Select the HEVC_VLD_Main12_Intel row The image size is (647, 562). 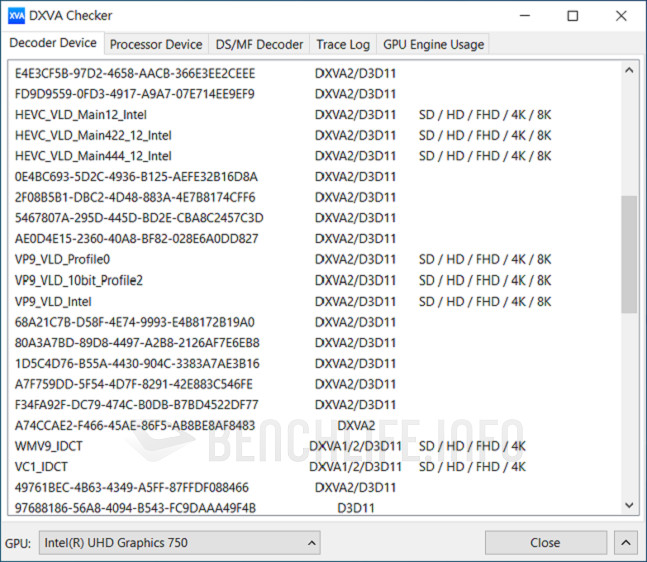coord(67,115)
